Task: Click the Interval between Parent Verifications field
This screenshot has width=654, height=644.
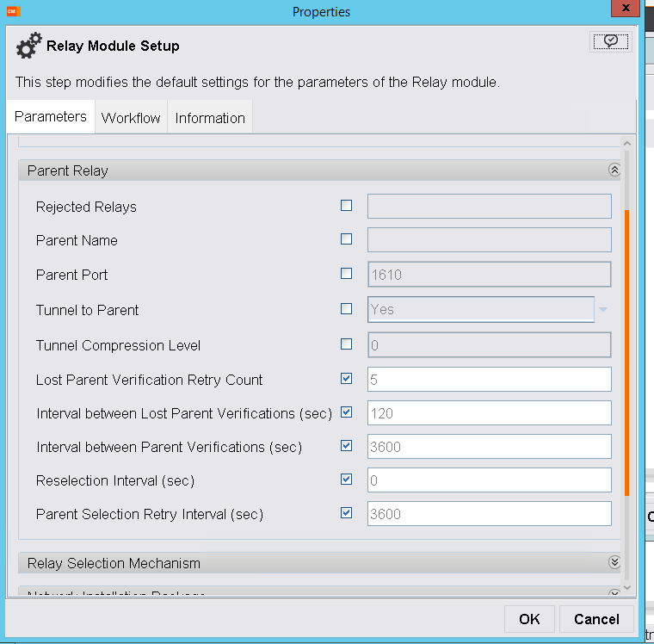Action: (489, 447)
